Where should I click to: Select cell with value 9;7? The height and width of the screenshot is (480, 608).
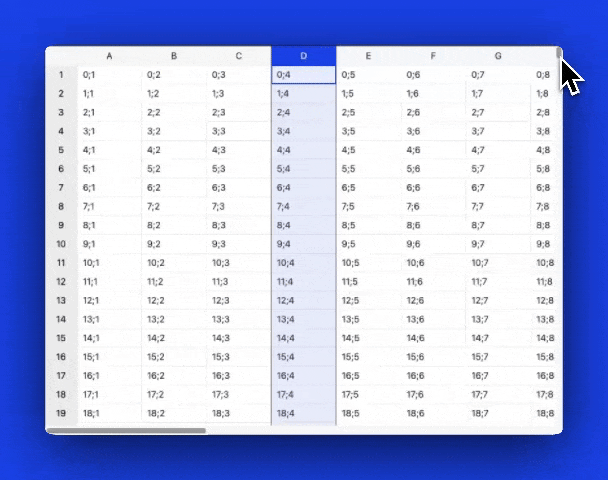[x=498, y=244]
